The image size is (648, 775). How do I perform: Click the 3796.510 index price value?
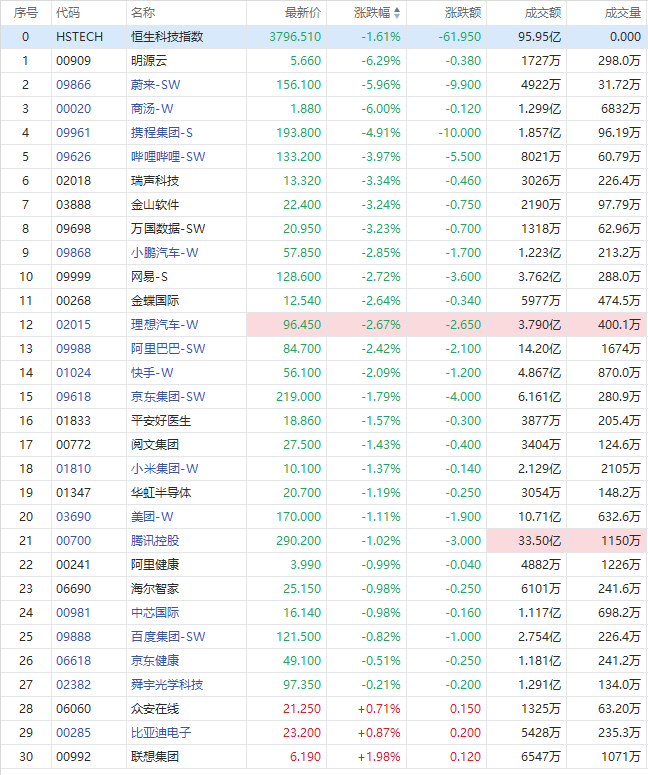(295, 37)
